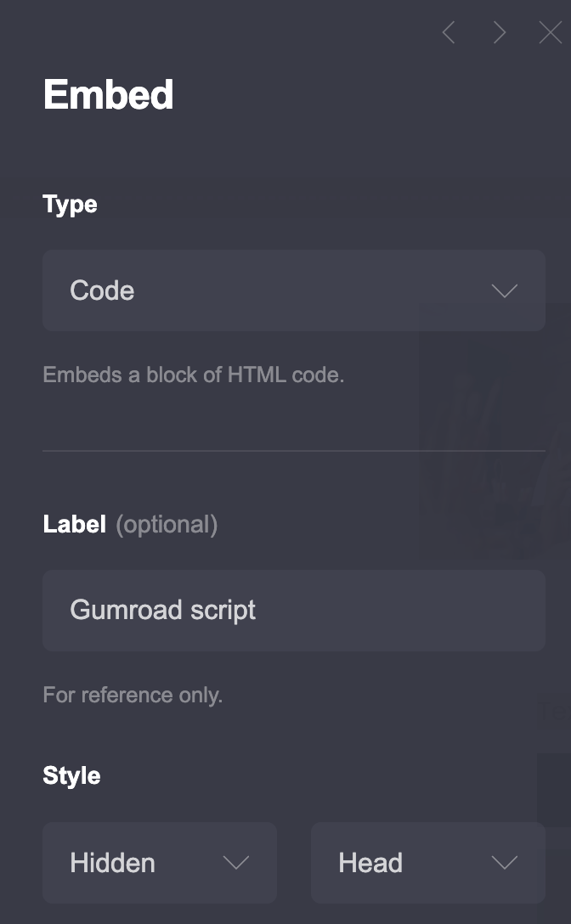Go to the next element arrow
Viewport: 571px width, 924px height.
(500, 33)
